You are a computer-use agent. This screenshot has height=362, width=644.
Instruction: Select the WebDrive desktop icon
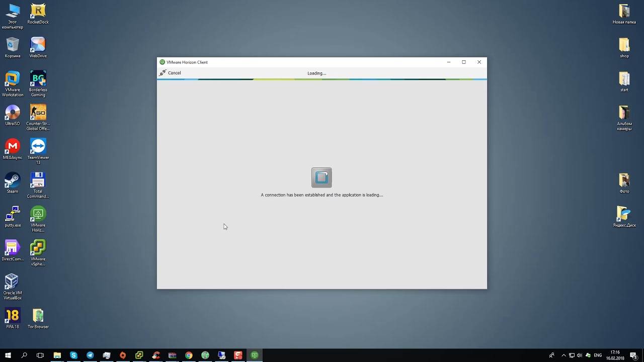click(x=38, y=48)
